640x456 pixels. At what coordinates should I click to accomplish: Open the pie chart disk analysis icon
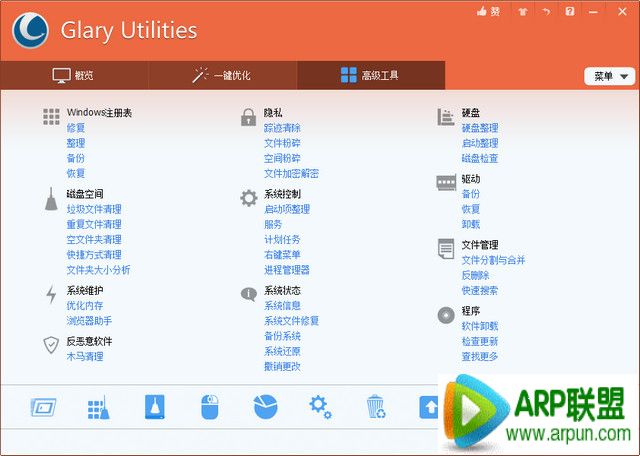pyautogui.click(x=265, y=407)
